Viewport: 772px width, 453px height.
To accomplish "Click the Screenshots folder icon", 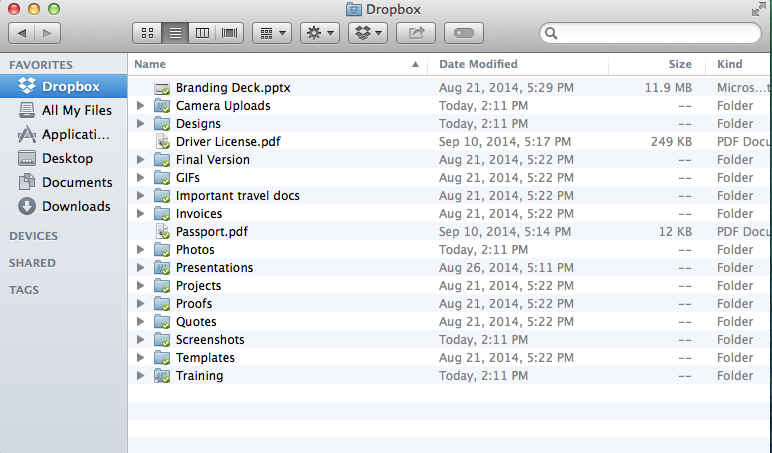I will 162,340.
